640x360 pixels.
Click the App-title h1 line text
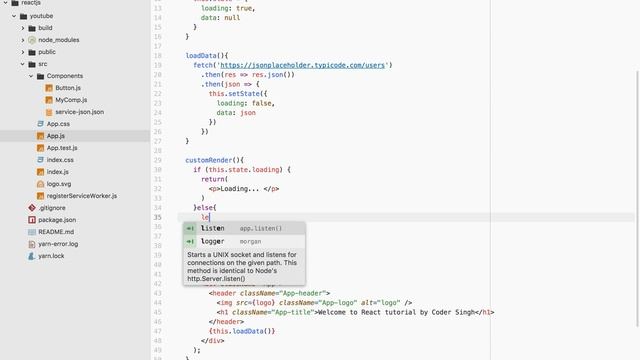coord(355,313)
